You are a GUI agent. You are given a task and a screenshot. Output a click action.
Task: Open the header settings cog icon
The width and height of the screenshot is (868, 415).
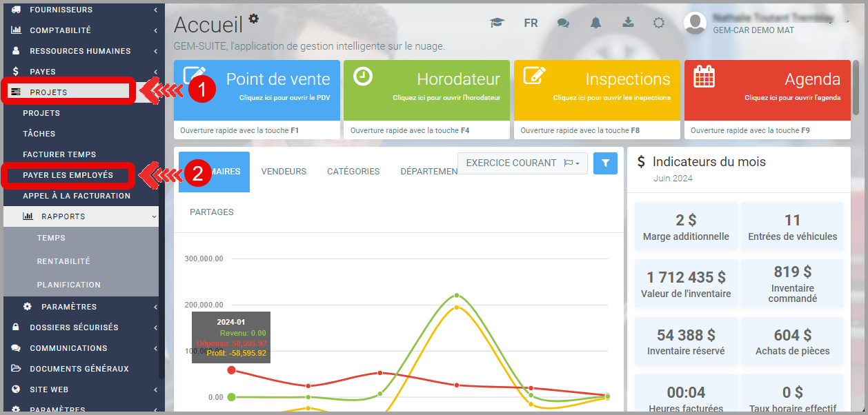tap(659, 23)
